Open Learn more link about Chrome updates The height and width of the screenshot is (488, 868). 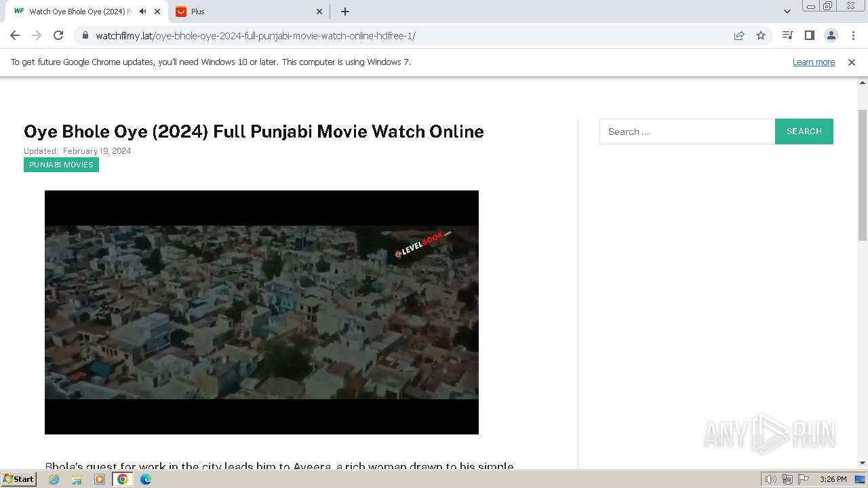pyautogui.click(x=814, y=62)
